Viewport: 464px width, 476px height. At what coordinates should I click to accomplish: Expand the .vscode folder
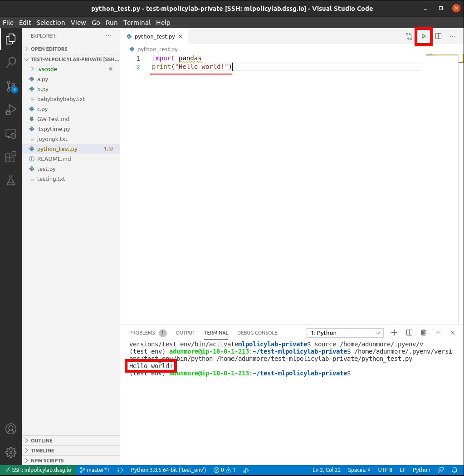click(71, 69)
